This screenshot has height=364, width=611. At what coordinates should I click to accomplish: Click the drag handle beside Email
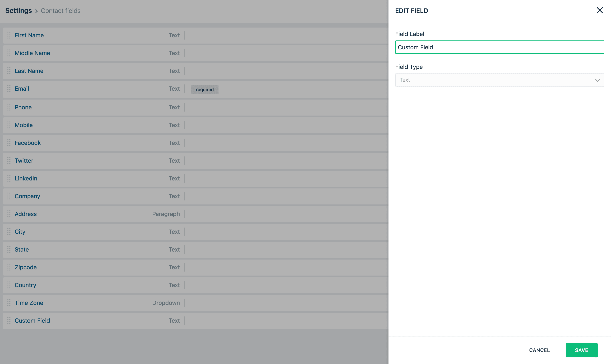tap(9, 89)
